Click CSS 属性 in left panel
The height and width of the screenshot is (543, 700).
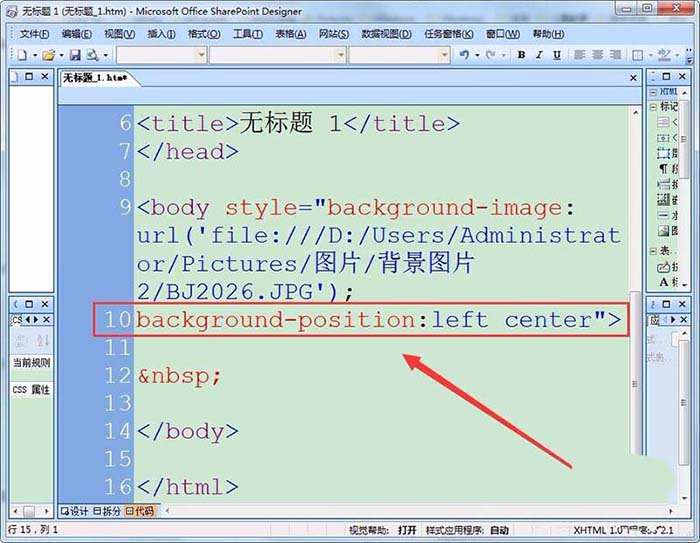pyautogui.click(x=31, y=390)
